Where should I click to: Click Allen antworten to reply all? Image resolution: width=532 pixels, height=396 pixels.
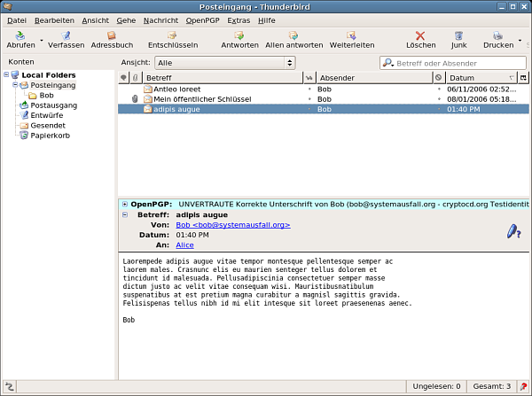pos(293,40)
